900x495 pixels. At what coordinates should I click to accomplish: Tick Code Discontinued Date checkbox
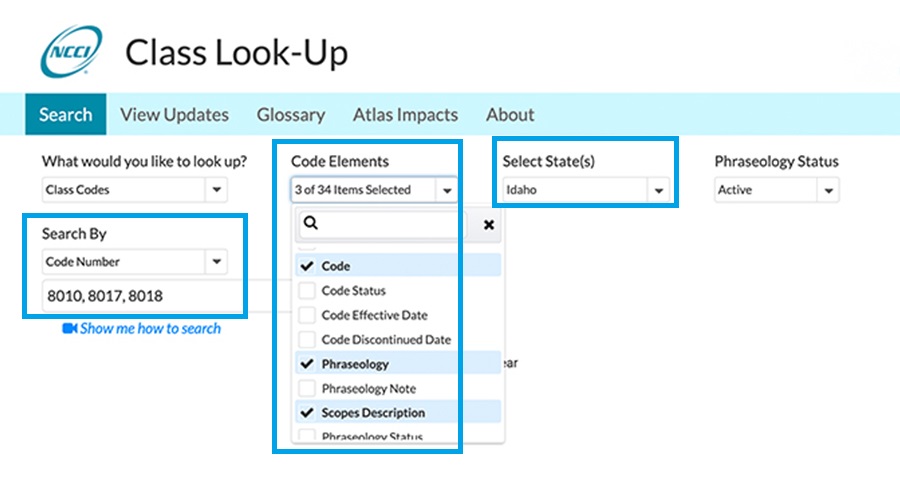tap(307, 339)
